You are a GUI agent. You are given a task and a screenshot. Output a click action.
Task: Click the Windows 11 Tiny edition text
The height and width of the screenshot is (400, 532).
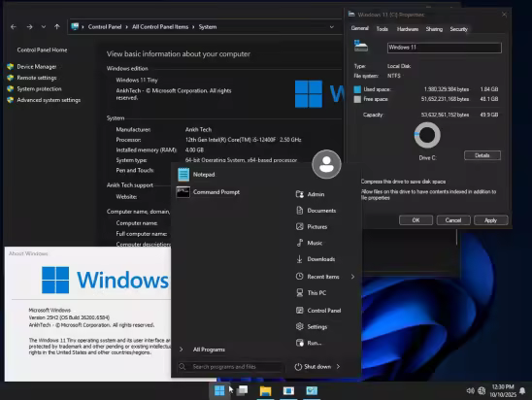(137, 80)
